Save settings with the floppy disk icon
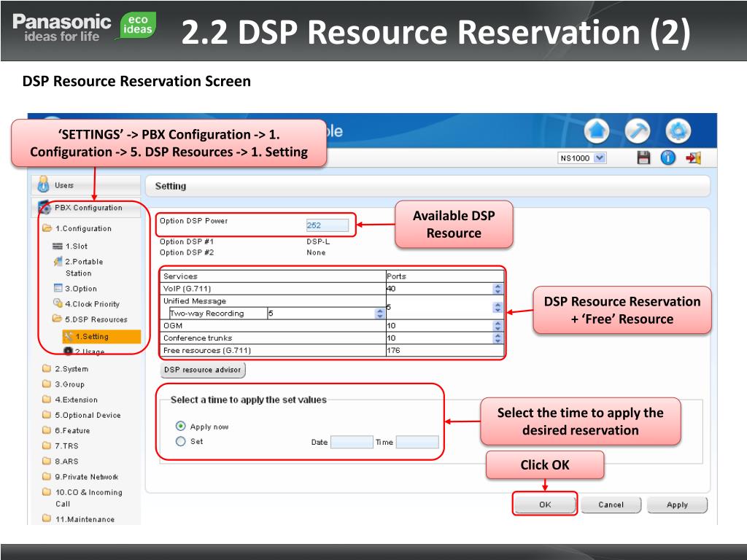The width and height of the screenshot is (747, 560). point(643,157)
